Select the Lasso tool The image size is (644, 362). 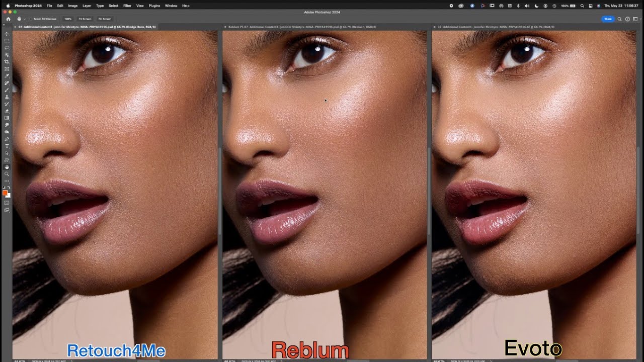pos(7,48)
